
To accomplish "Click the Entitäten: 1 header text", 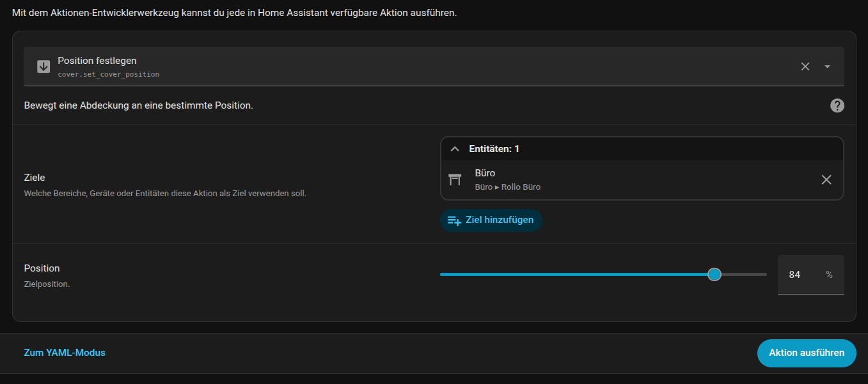I will (x=494, y=149).
